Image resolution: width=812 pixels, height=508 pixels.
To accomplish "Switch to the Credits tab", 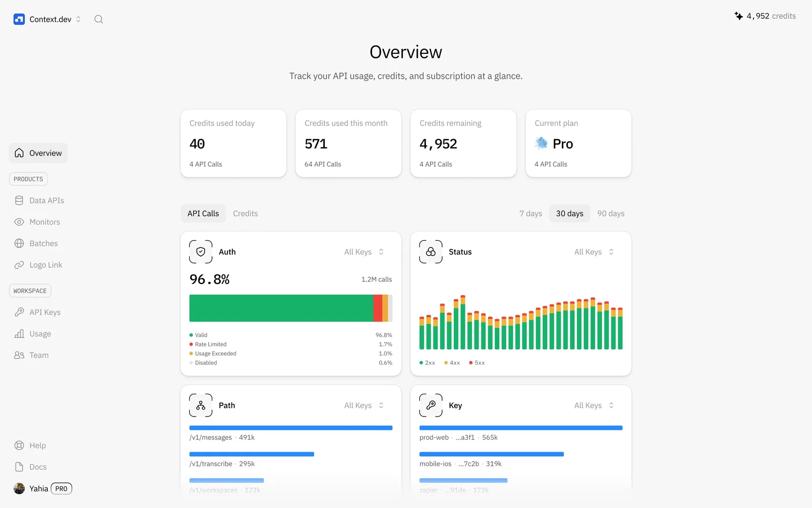I will pos(245,213).
